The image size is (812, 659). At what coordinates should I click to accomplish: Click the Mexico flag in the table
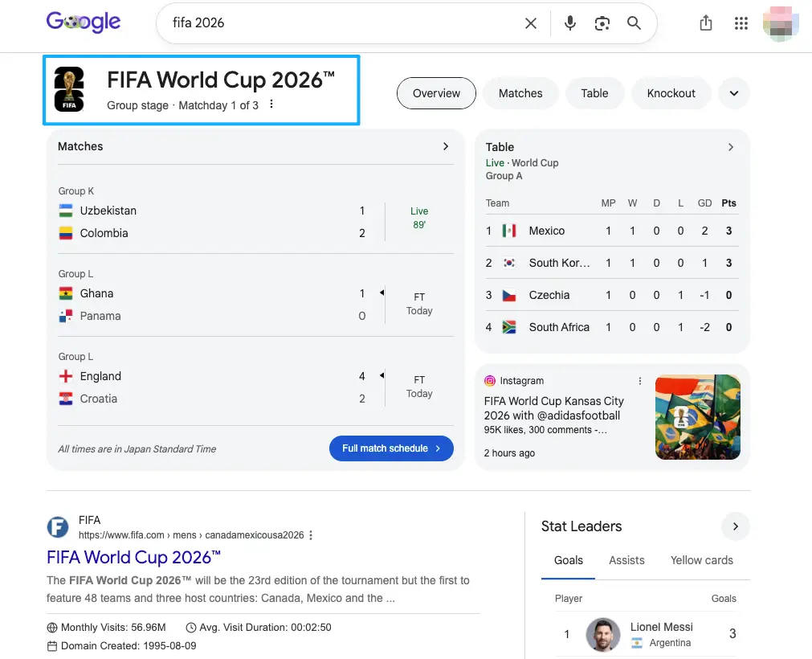(x=509, y=231)
